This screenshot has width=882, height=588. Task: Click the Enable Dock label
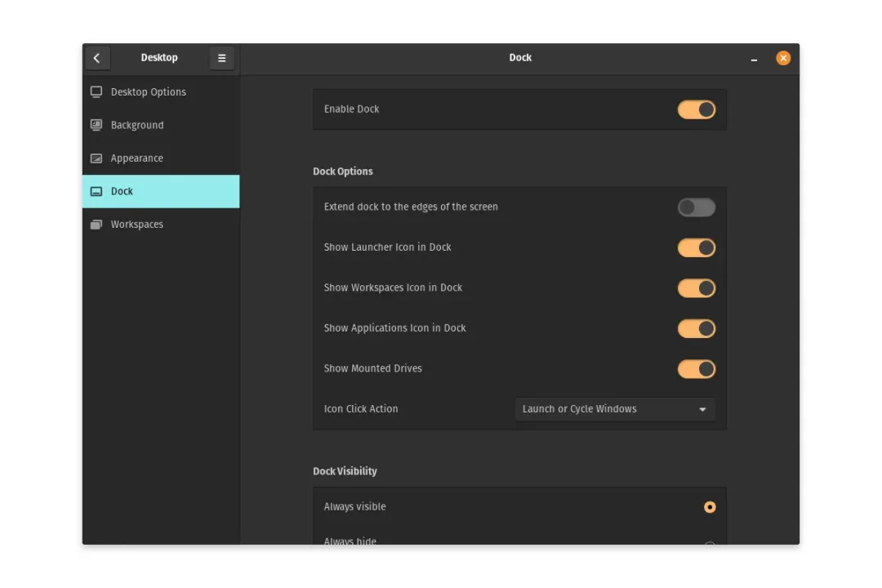(351, 109)
